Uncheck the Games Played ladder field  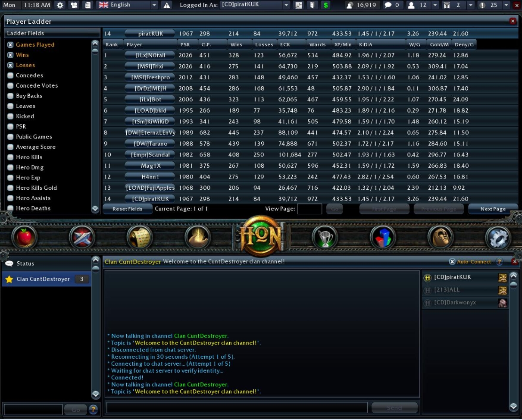tap(10, 45)
